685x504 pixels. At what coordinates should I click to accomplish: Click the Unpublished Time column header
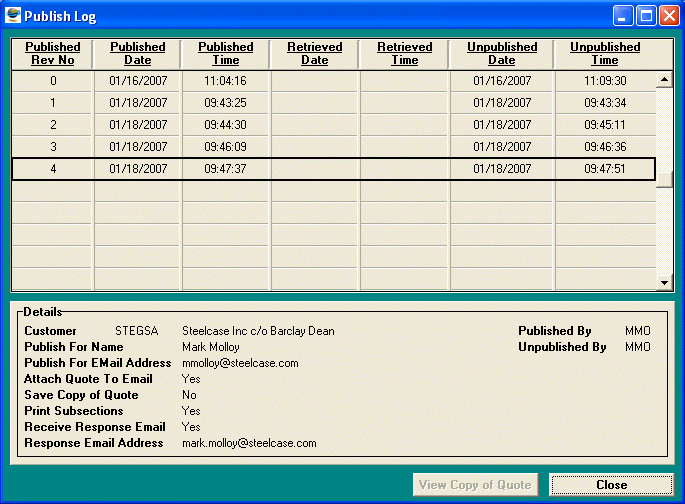pos(605,54)
